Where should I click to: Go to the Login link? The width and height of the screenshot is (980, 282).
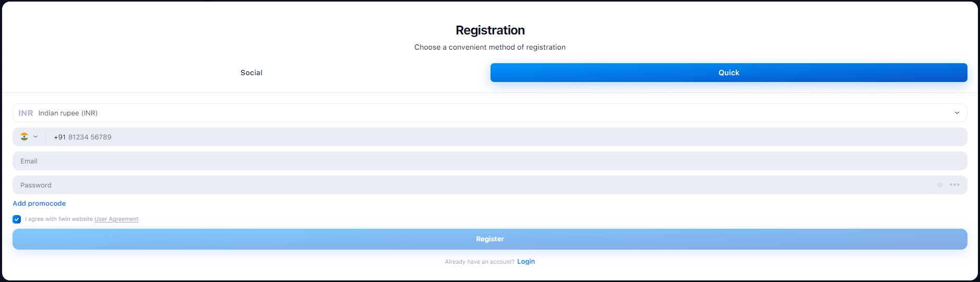coord(526,262)
